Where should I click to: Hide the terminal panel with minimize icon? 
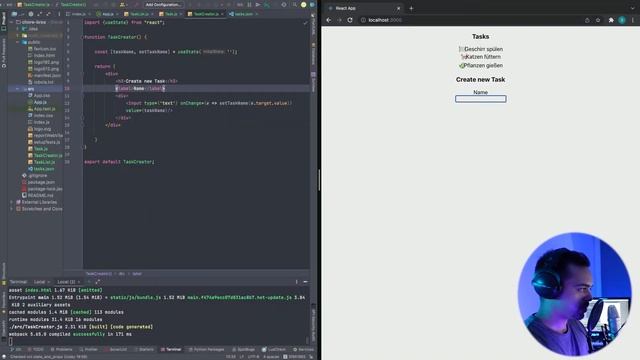pos(305,282)
